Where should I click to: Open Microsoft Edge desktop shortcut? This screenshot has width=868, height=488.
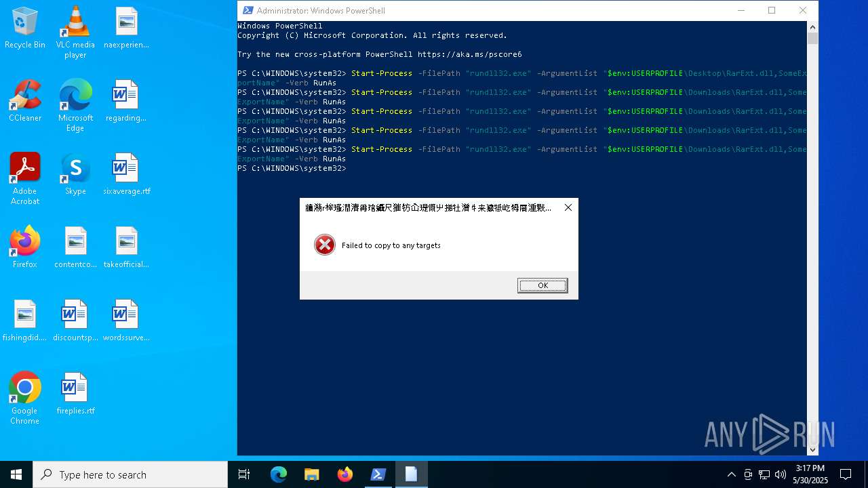75,106
